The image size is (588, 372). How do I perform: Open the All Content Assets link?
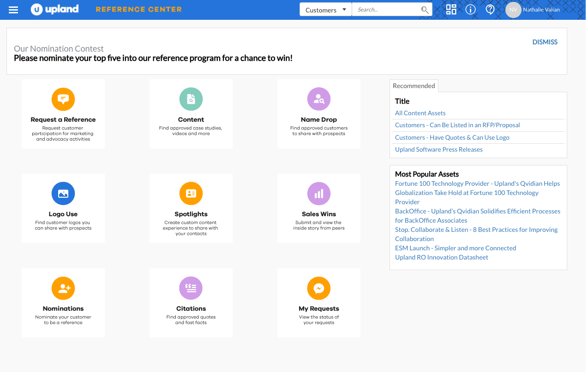click(420, 113)
